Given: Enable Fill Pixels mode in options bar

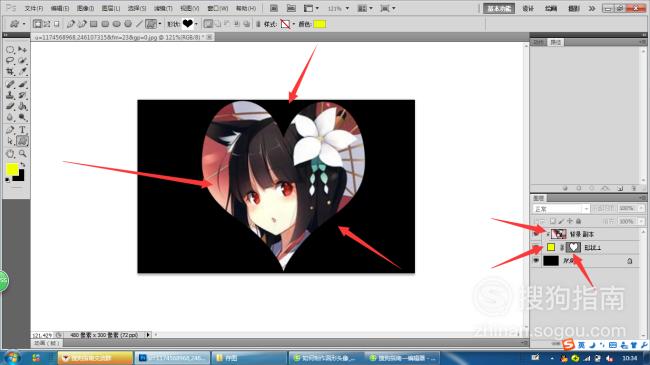Looking at the screenshot, I should pos(56,24).
